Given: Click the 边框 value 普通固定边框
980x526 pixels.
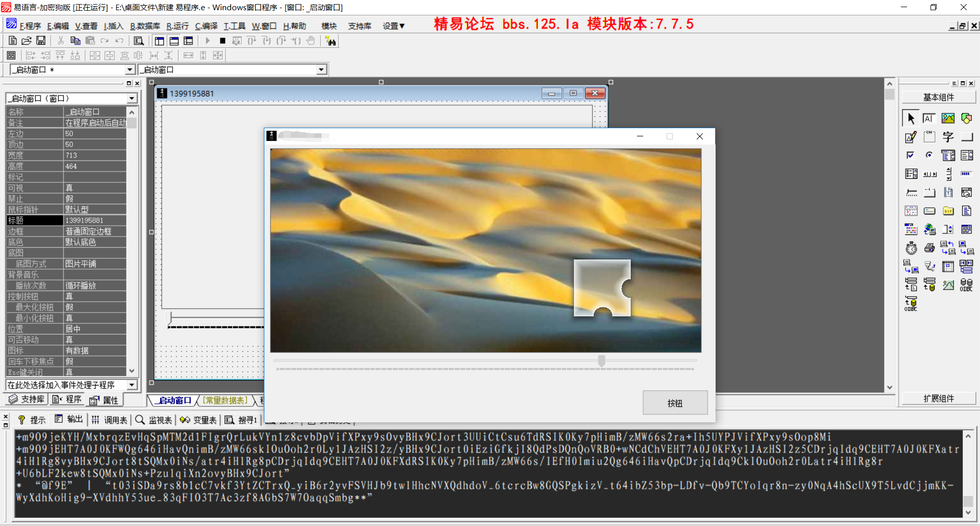Looking at the screenshot, I should click(x=94, y=231).
